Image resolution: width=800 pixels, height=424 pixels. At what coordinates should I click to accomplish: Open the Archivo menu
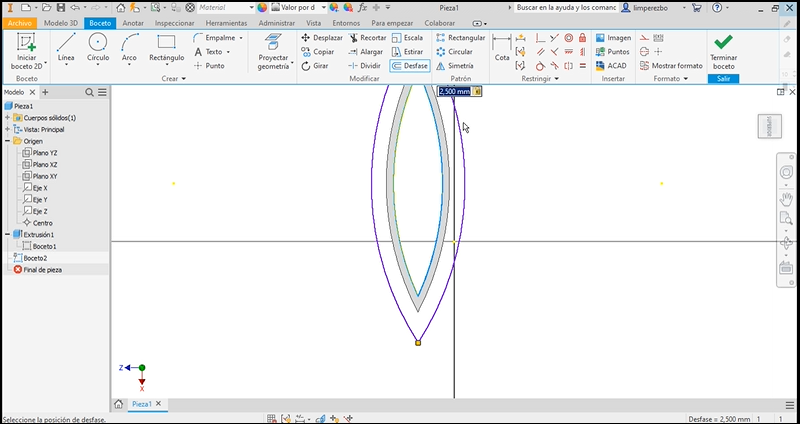(x=19, y=23)
